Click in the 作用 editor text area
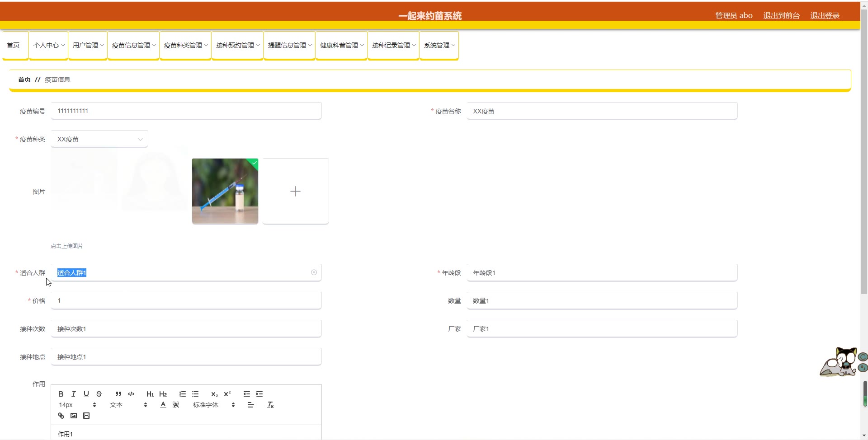This screenshot has height=440, width=868. pyautogui.click(x=186, y=433)
